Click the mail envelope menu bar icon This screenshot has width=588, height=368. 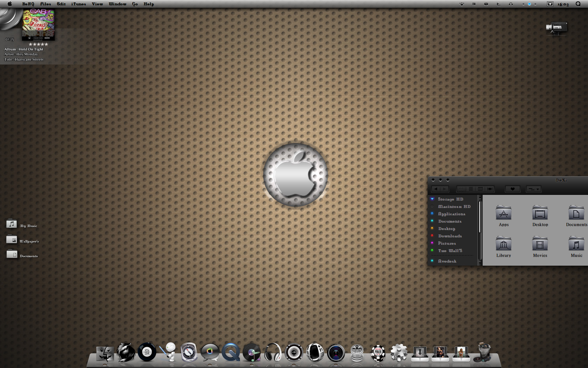tap(486, 4)
